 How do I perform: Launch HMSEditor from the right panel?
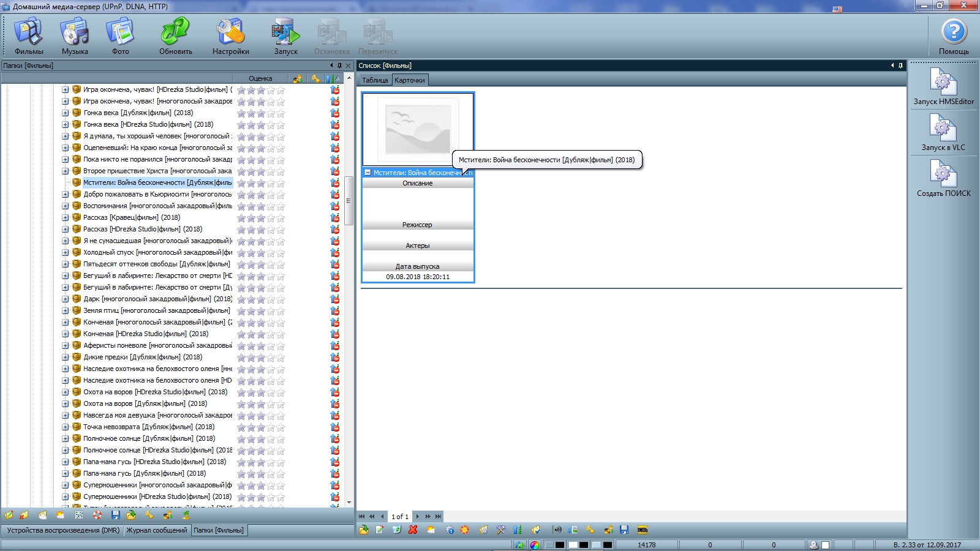coord(943,86)
